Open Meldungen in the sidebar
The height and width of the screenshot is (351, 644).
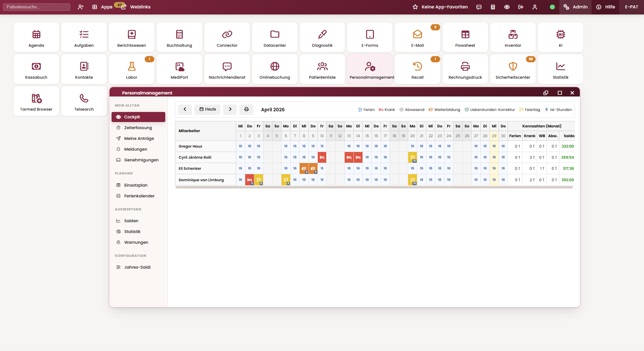138,149
